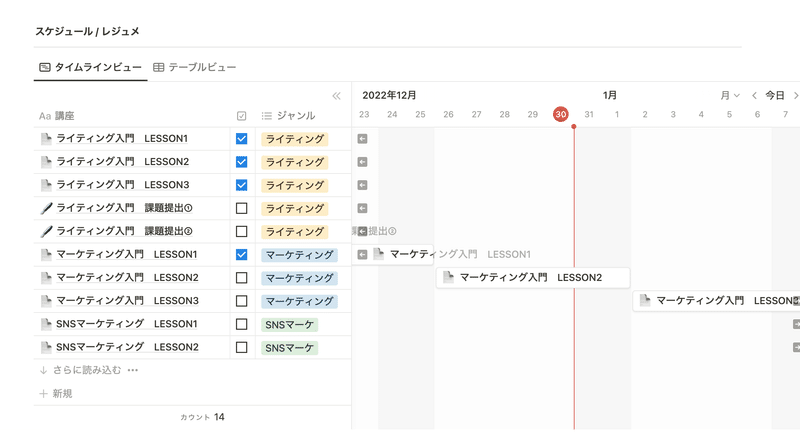Check the マーケティング入門 LESSON2 checkbox

click(x=241, y=278)
